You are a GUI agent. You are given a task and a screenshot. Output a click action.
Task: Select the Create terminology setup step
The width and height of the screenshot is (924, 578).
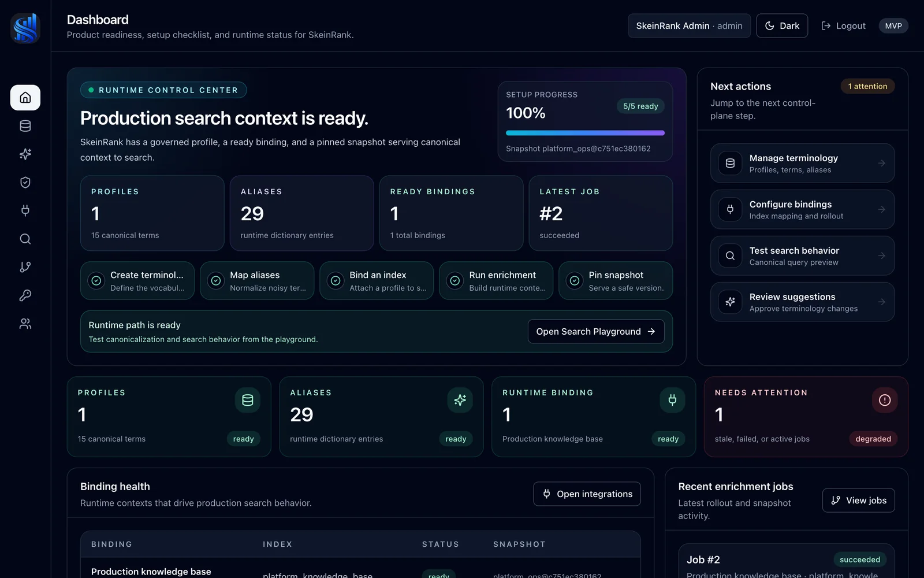[137, 281]
